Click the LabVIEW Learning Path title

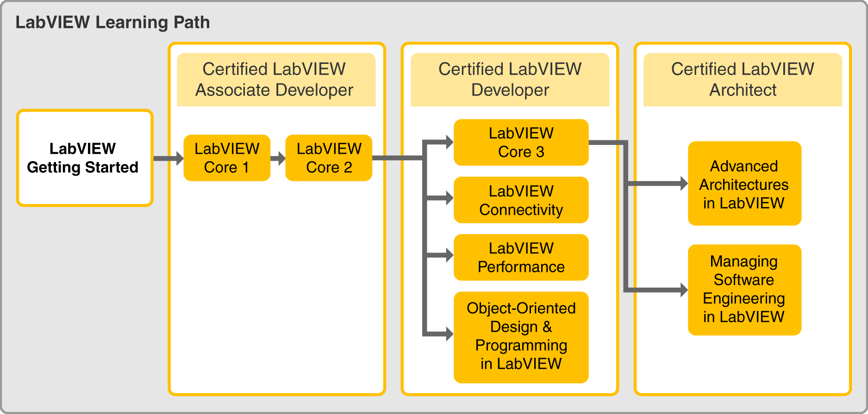point(112,22)
